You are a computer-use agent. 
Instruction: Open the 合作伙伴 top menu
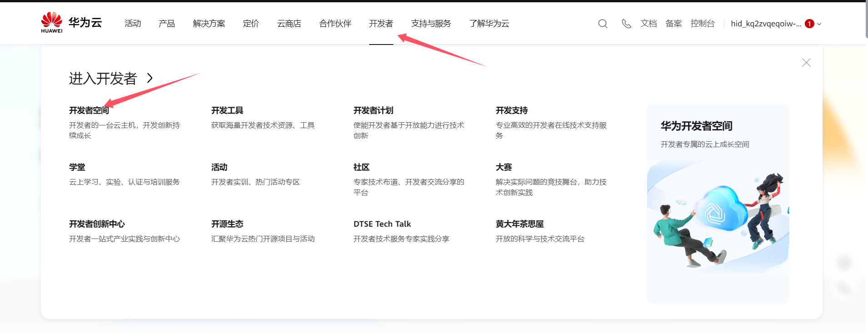coord(335,24)
